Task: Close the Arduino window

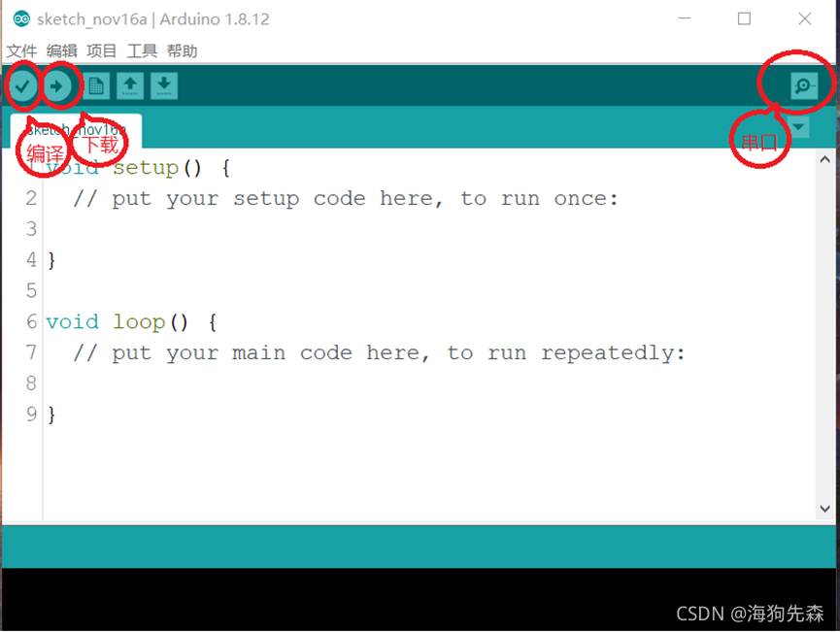Action: pos(805,18)
